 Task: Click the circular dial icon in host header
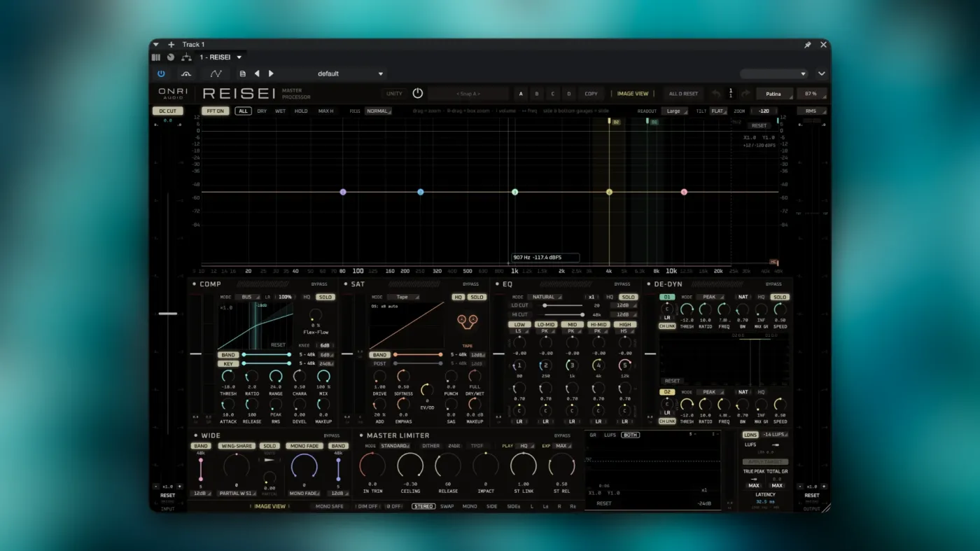171,57
